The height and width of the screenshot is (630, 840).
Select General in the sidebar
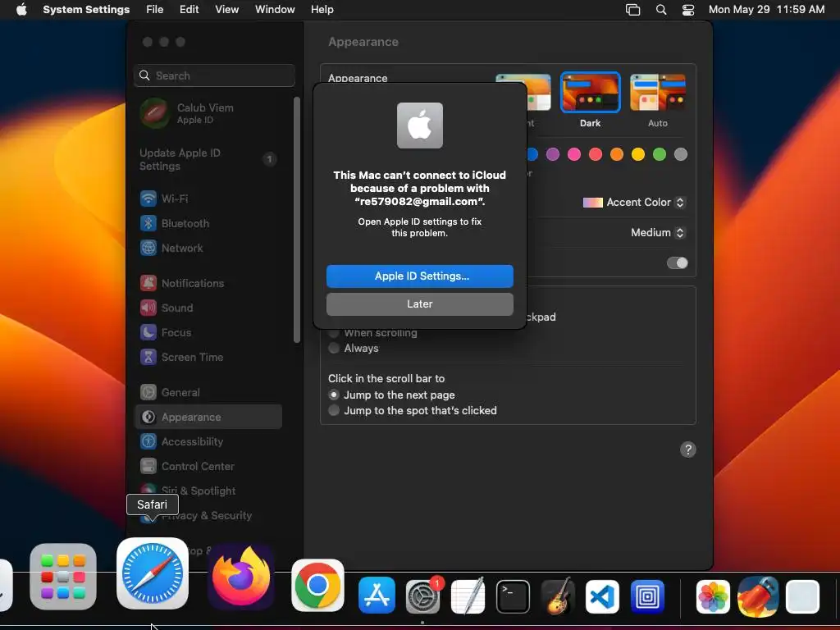click(208, 392)
